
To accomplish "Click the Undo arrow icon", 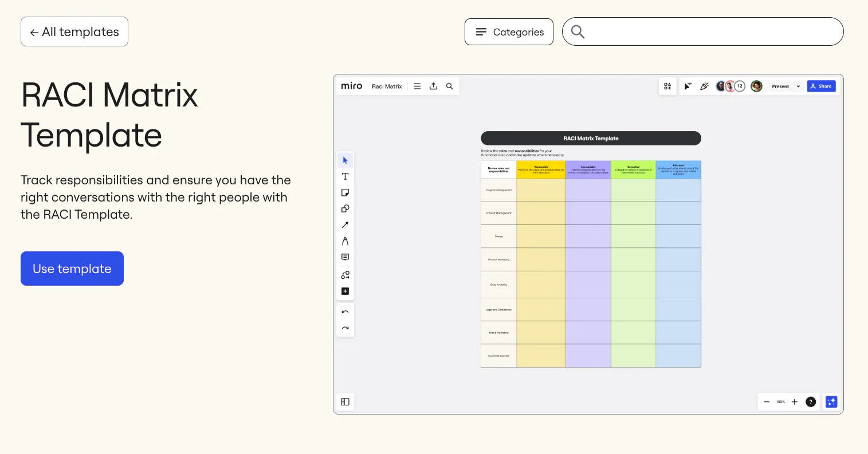I will [x=345, y=312].
